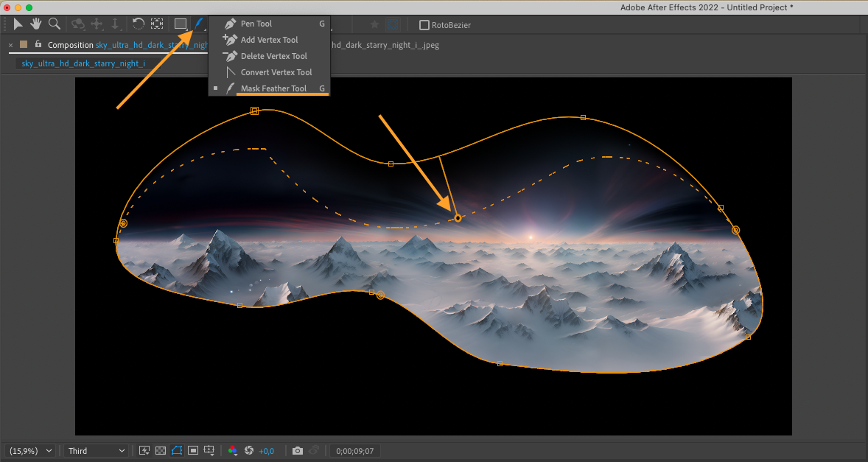Select the Pan camera tool
This screenshot has width=868, height=462.
click(97, 24)
